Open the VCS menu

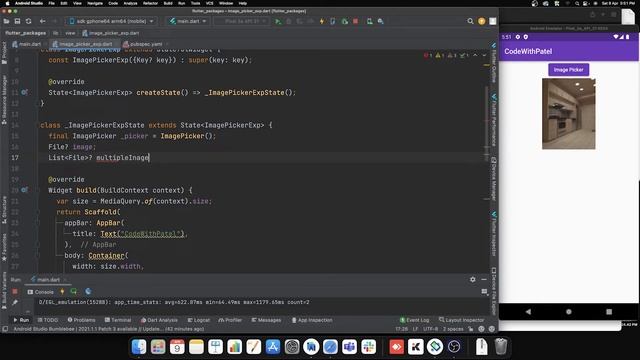[209, 3]
